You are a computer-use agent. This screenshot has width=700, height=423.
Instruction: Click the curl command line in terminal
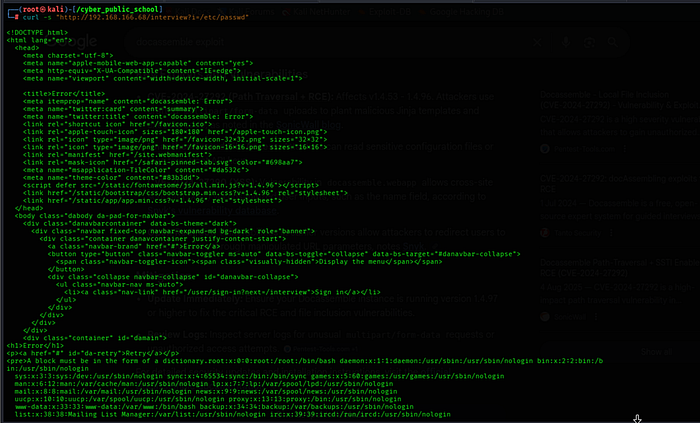click(135, 17)
